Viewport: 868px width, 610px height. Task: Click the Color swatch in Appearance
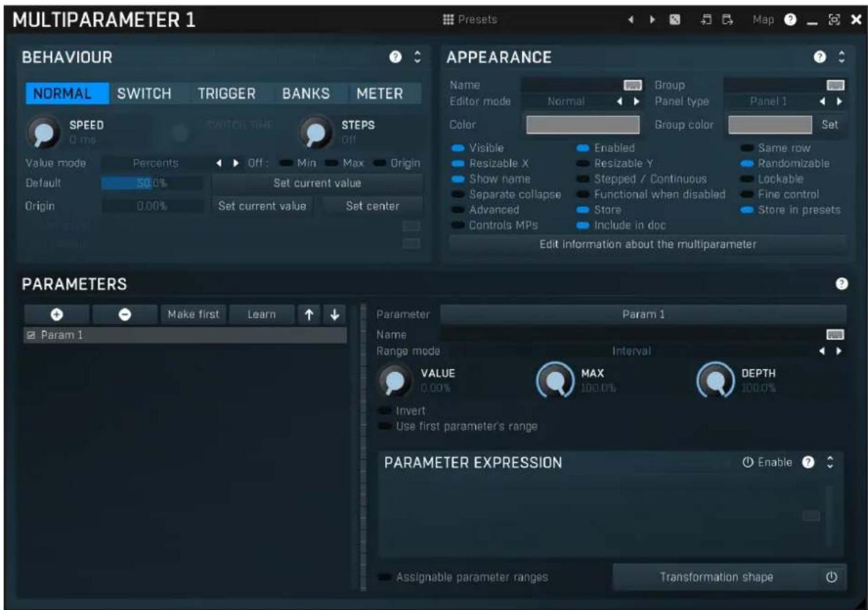point(583,125)
